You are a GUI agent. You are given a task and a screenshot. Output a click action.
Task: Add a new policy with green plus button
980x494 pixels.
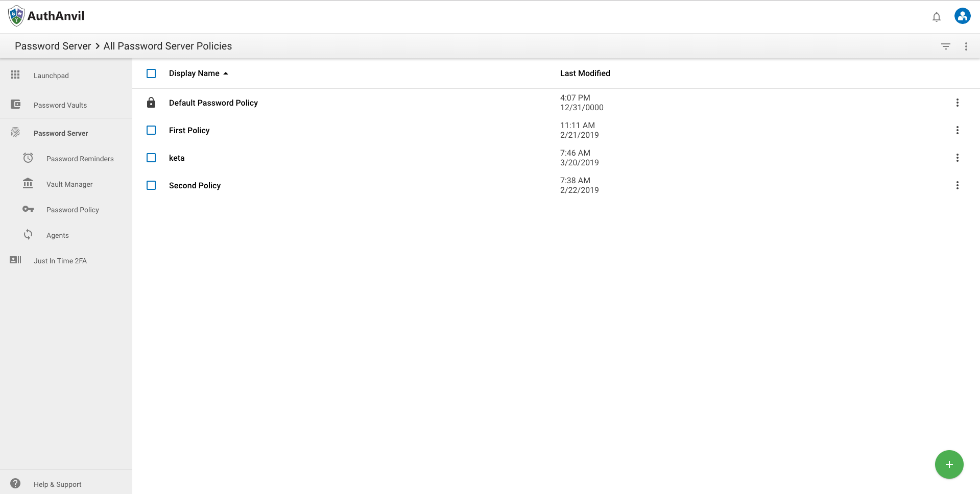click(x=949, y=464)
